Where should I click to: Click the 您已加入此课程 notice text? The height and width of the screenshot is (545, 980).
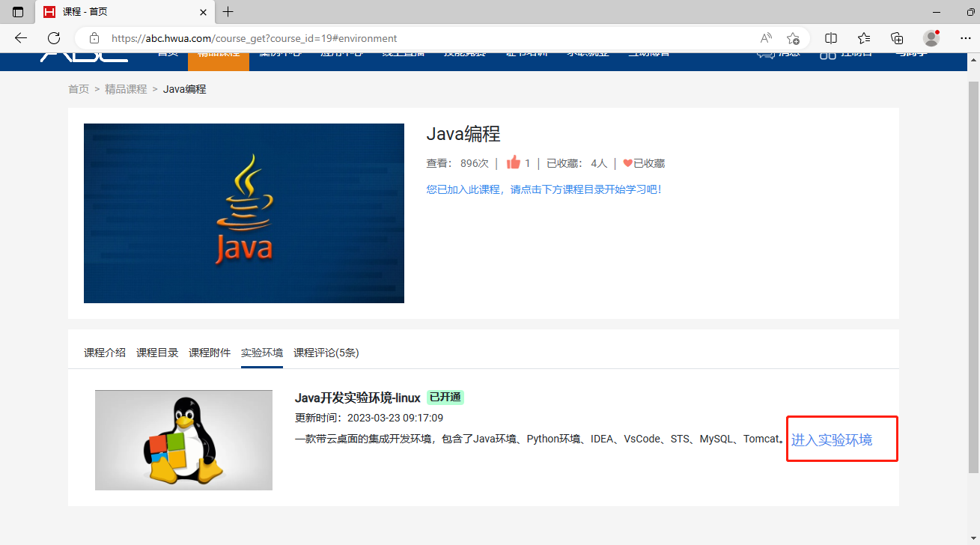[x=544, y=189]
